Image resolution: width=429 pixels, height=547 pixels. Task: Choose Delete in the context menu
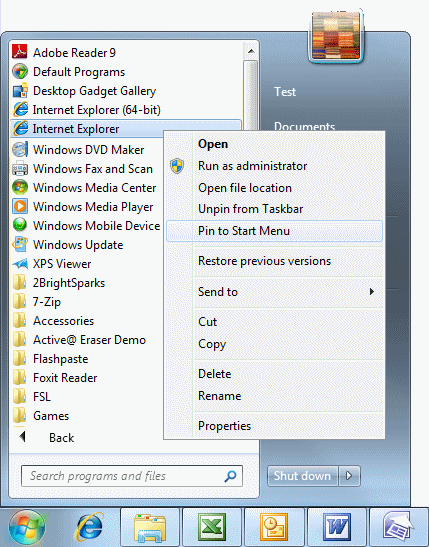(274, 374)
